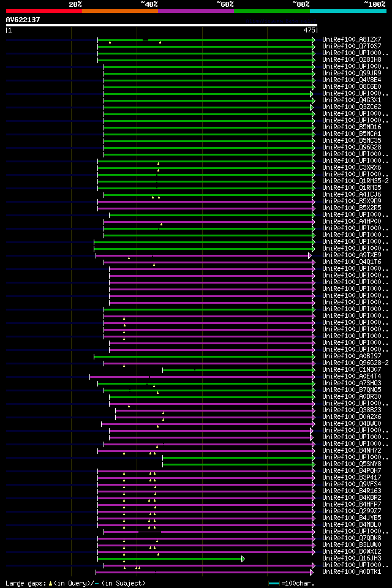Click the red ~20% identity legend segment
This screenshot has height=588, width=392.
(x=44, y=11)
